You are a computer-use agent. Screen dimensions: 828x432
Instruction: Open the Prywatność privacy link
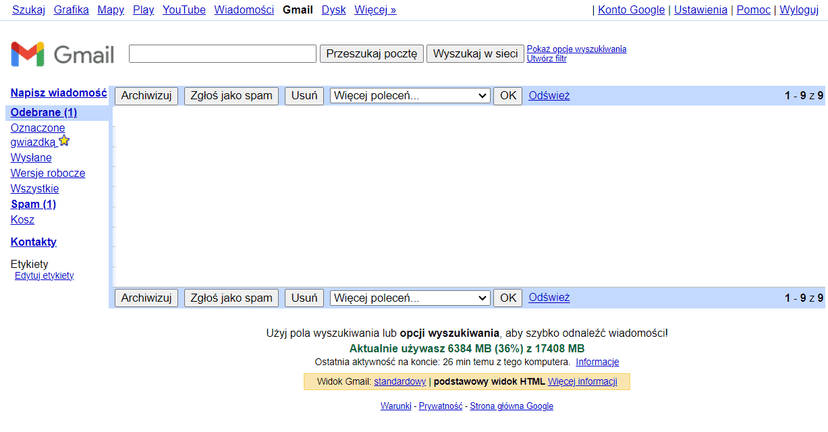pos(440,406)
